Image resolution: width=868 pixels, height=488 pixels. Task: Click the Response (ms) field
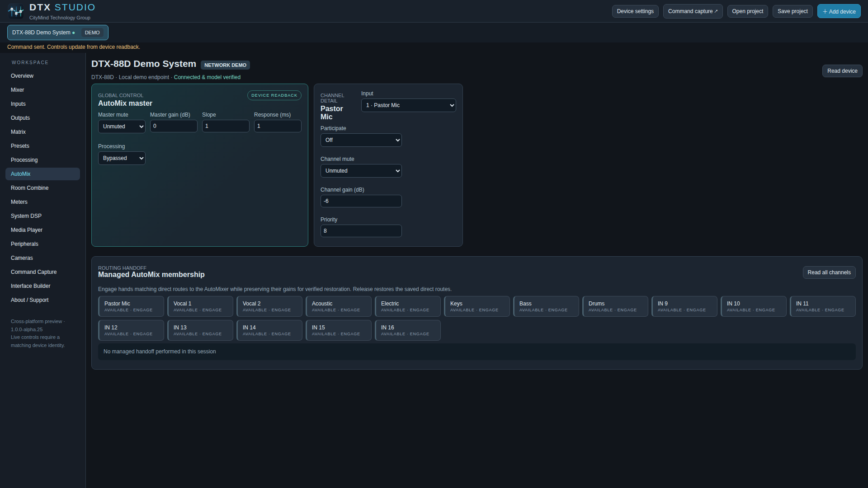pyautogui.click(x=278, y=126)
